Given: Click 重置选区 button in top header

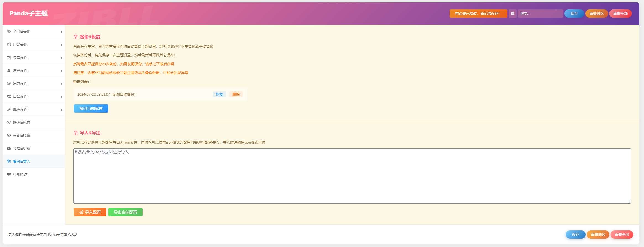Looking at the screenshot, I should (x=596, y=14).
